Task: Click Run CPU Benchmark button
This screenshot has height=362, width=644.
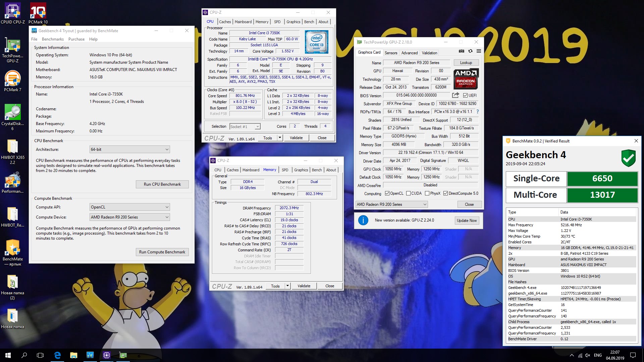Action: coord(162,184)
